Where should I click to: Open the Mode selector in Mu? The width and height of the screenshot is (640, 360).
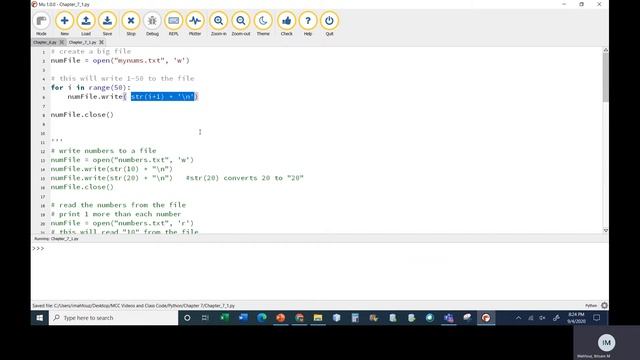(41, 24)
